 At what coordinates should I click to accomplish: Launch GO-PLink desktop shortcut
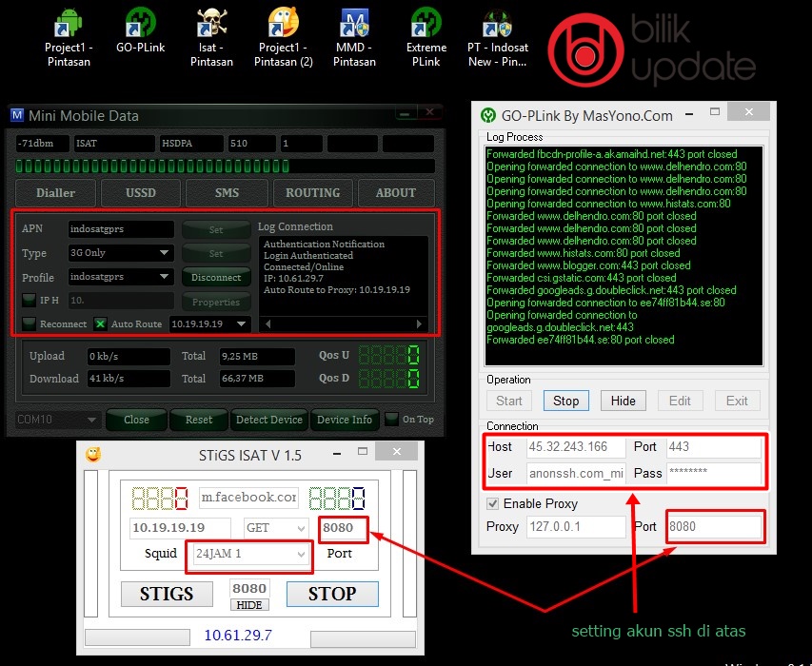(140, 31)
